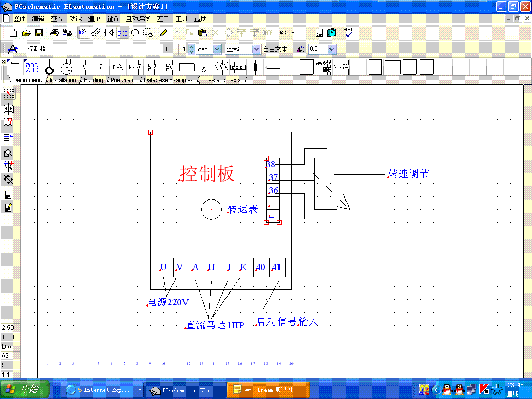The width and height of the screenshot is (532, 399).
Task: Switch to the Pneumatic symbol tab
Action: [124, 80]
